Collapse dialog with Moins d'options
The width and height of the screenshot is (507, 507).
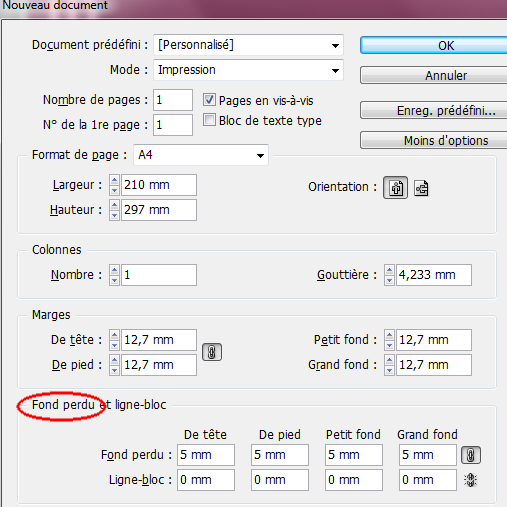coord(434,140)
